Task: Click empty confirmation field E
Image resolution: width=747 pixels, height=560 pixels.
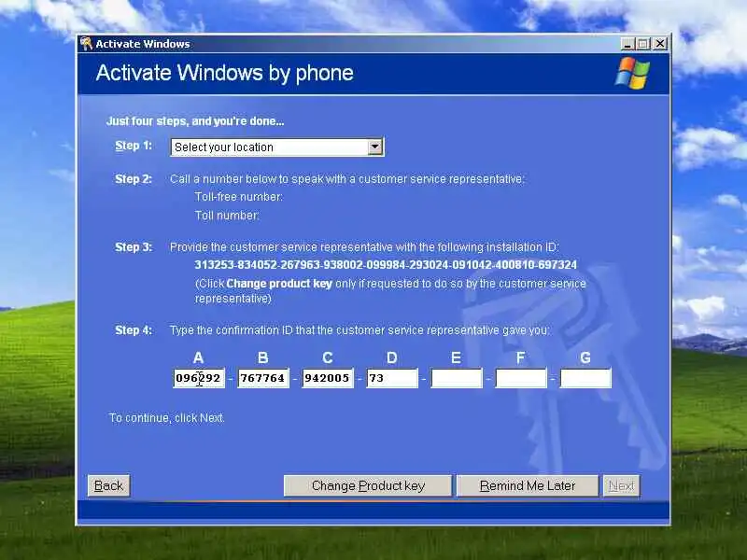Action: pyautogui.click(x=457, y=378)
